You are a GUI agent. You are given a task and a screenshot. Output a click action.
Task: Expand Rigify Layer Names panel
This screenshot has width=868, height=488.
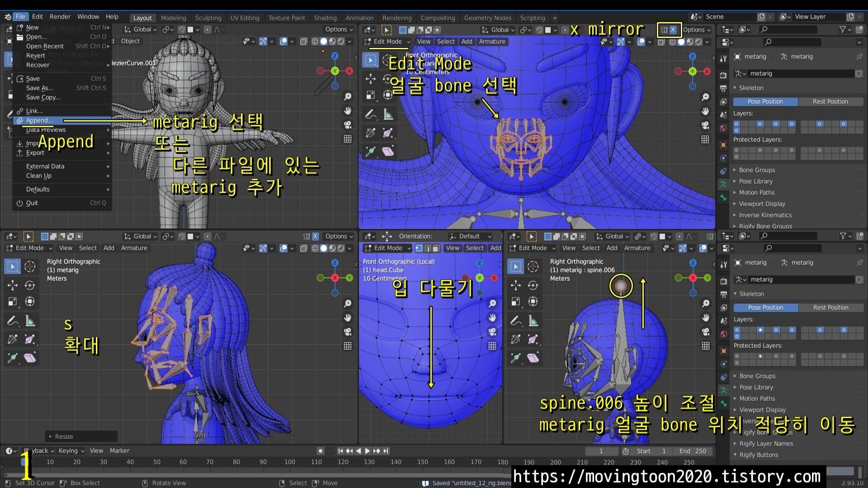coord(766,444)
